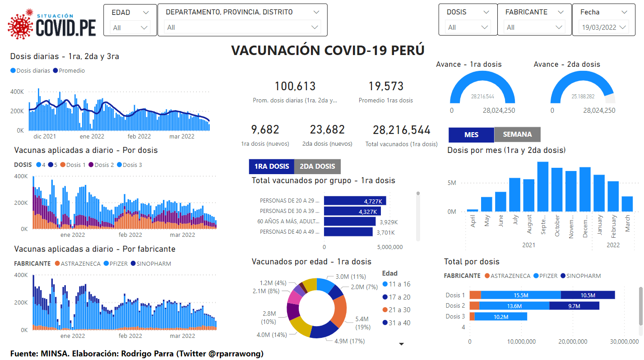This screenshot has height=360, width=644.
Task: Click the 'Avance - 1ra dosis' gauge
Action: click(x=482, y=88)
